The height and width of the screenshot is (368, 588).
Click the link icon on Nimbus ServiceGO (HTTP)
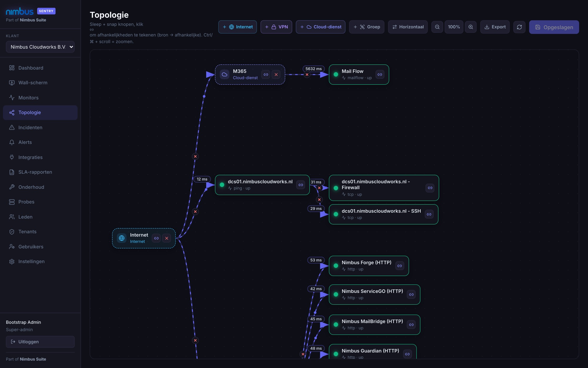click(x=411, y=294)
